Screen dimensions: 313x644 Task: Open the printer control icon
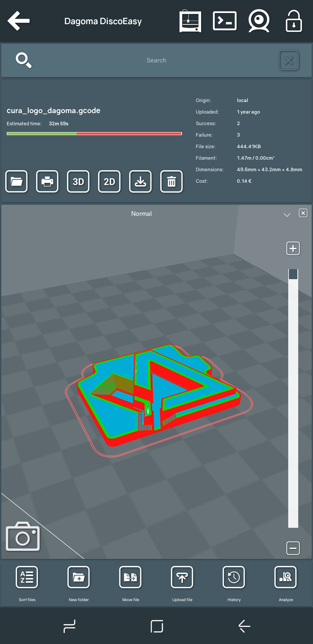[190, 21]
